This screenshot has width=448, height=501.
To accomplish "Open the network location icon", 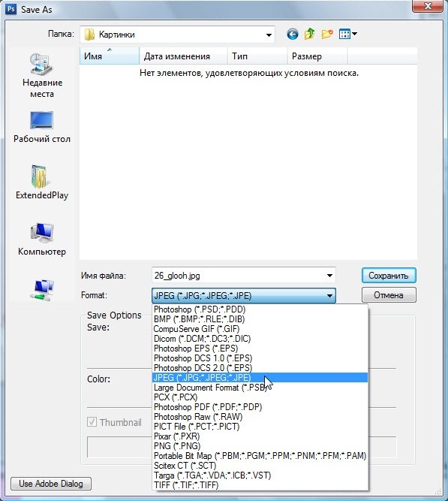I will pyautogui.click(x=42, y=290).
